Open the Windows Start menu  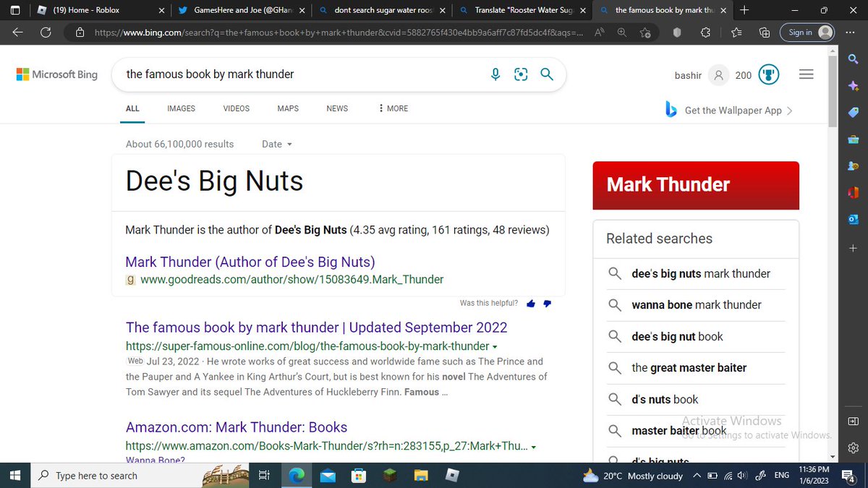point(15,476)
